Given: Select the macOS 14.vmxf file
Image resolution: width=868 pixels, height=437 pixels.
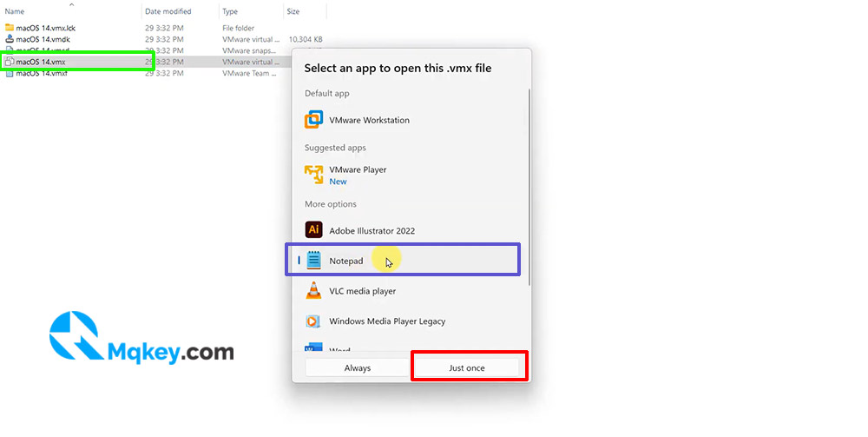Looking at the screenshot, I should pyautogui.click(x=42, y=73).
